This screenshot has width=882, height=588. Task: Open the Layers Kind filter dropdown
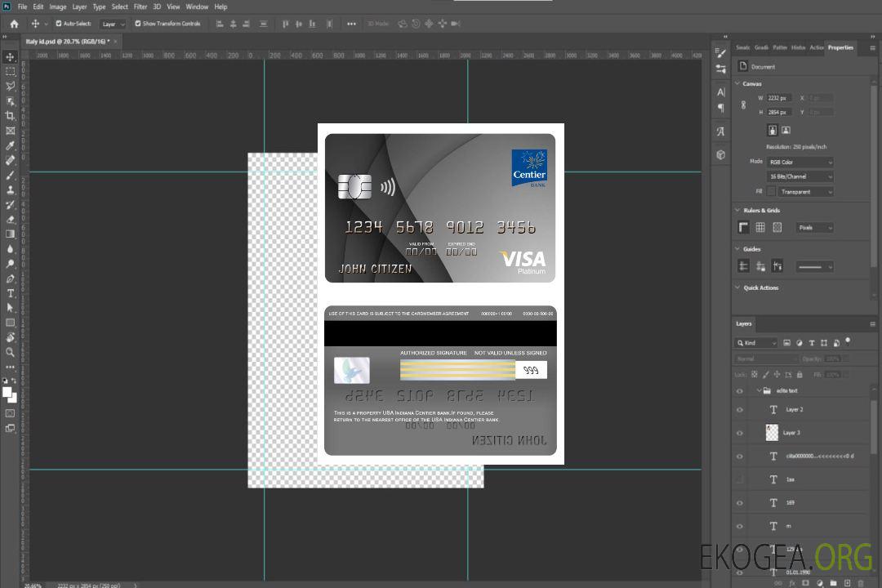[x=756, y=343]
